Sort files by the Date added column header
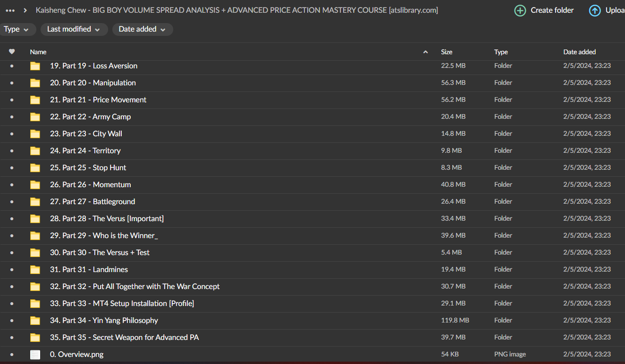 tap(579, 52)
